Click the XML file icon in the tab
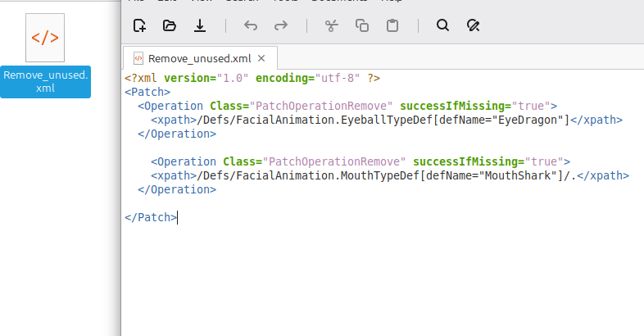The width and height of the screenshot is (644, 336). pos(138,59)
